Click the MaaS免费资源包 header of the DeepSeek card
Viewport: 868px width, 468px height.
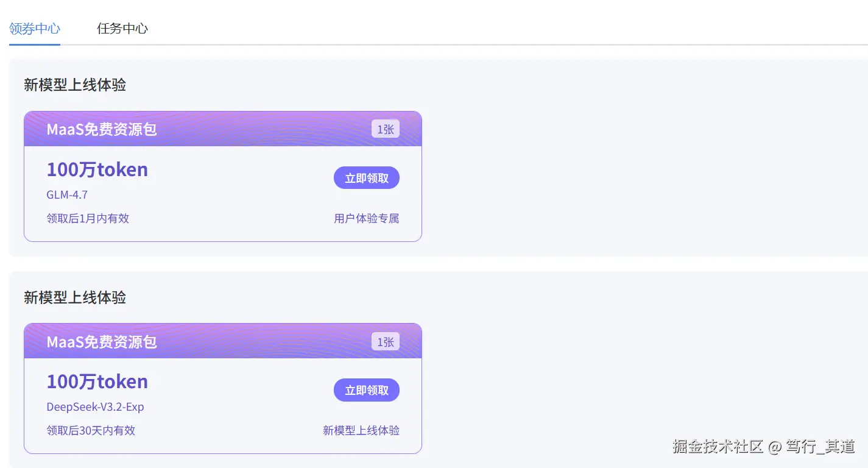[102, 342]
